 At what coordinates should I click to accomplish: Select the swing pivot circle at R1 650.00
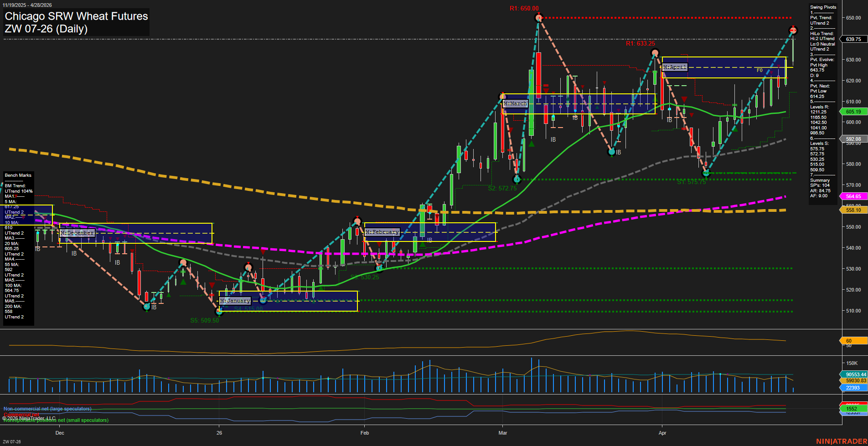pos(538,18)
